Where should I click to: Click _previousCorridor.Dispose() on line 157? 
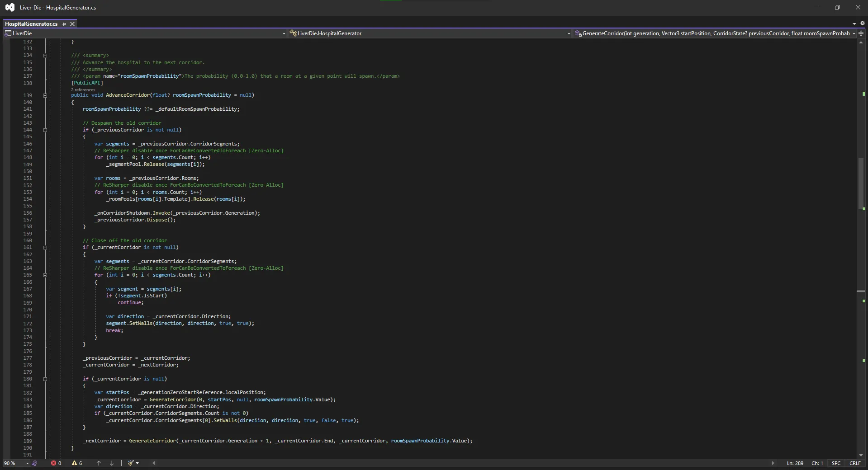tap(135, 220)
